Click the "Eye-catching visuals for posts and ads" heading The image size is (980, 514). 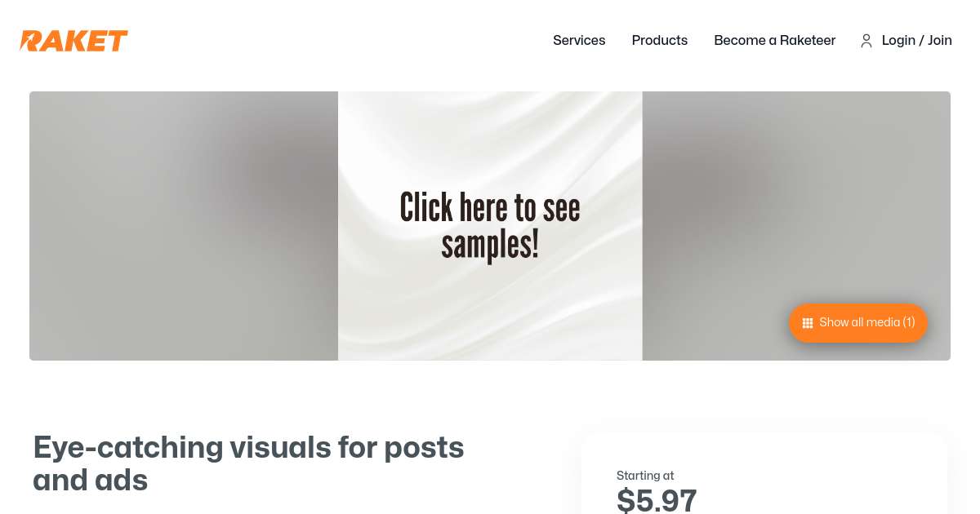click(x=248, y=463)
